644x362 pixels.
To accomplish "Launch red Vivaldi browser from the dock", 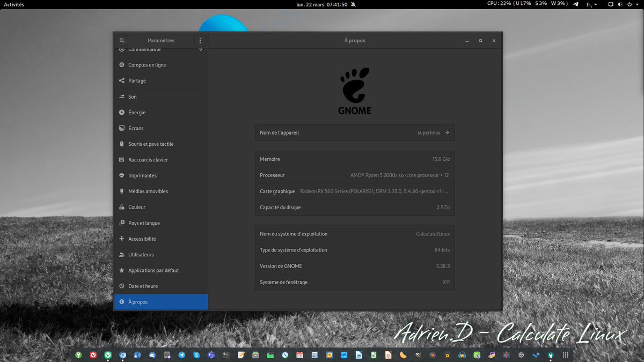I will [93, 355].
